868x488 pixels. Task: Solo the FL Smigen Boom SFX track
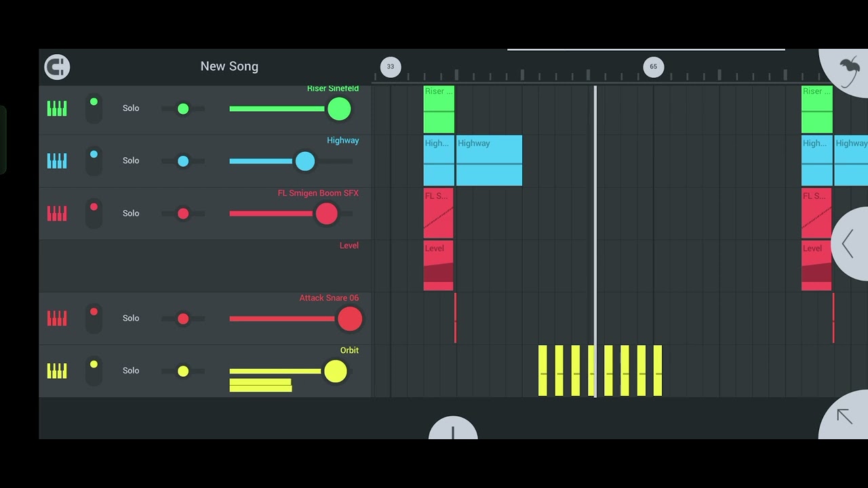point(131,213)
